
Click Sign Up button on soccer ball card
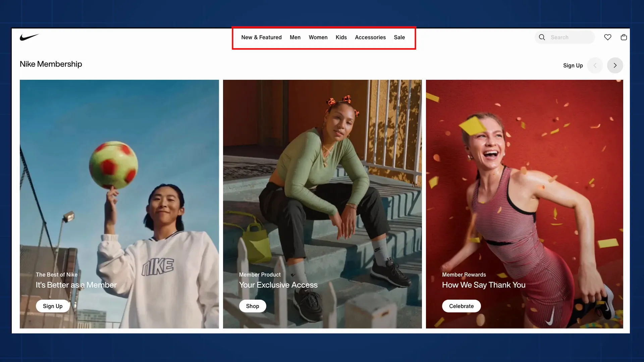(x=53, y=306)
